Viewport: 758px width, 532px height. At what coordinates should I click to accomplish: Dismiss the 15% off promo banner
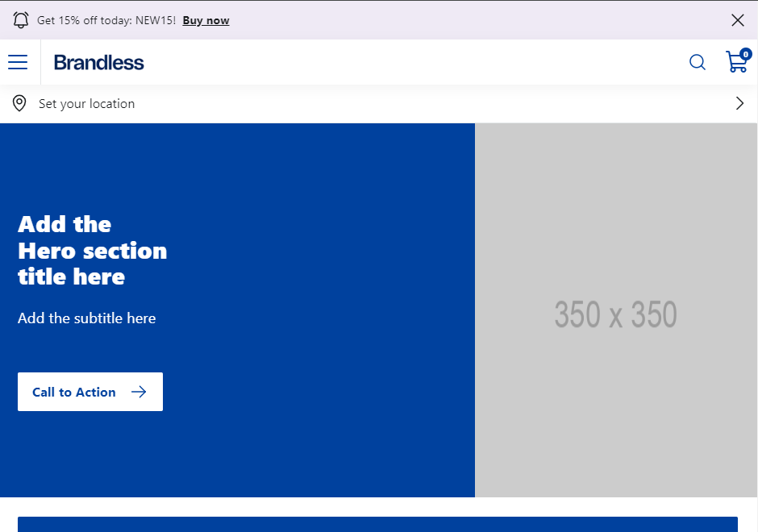738,20
